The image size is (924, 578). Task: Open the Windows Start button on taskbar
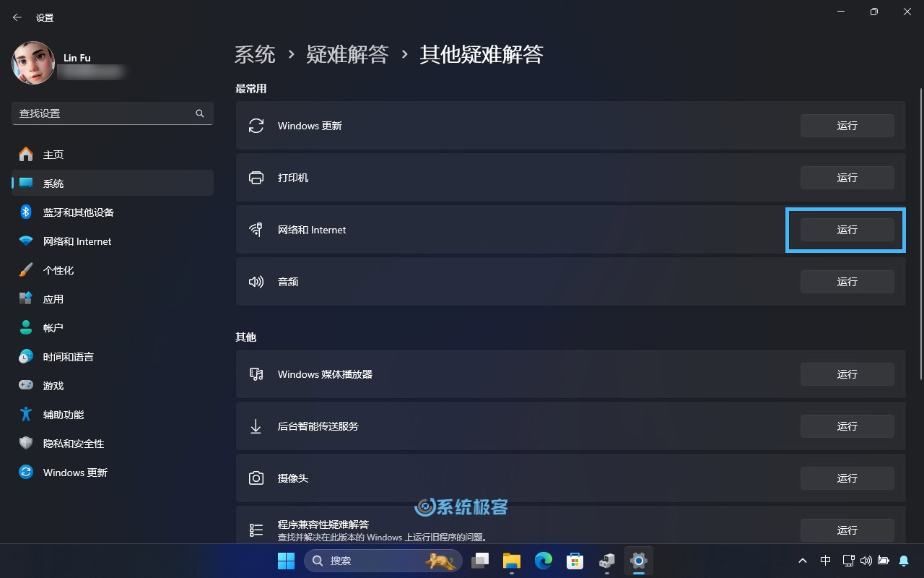click(286, 561)
